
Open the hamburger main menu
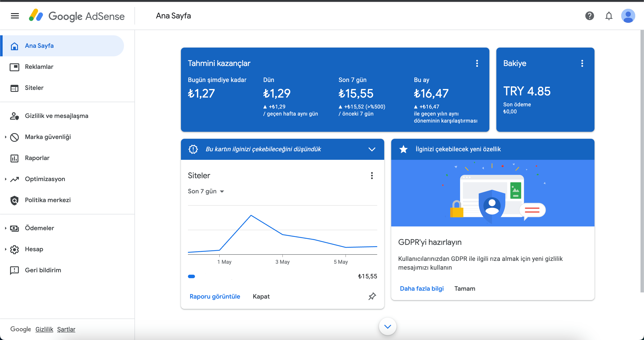(15, 16)
